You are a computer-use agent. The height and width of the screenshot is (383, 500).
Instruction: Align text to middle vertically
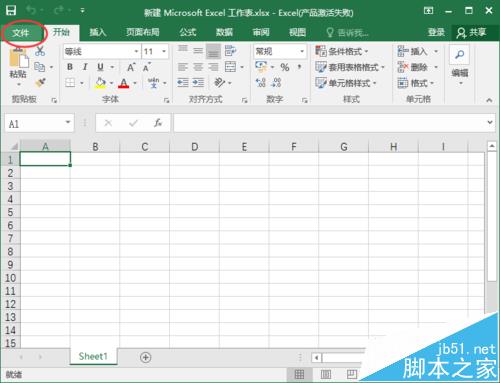tap(198, 51)
